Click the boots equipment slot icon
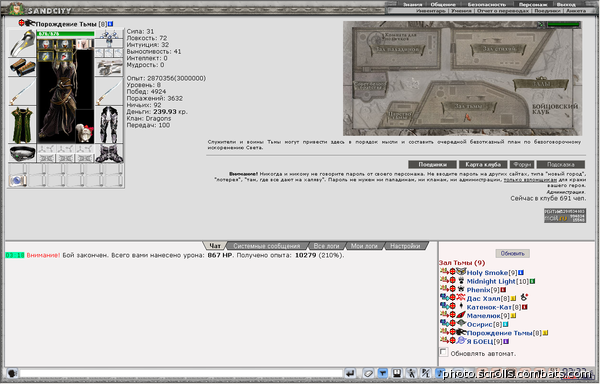The image size is (600, 384). click(x=109, y=153)
